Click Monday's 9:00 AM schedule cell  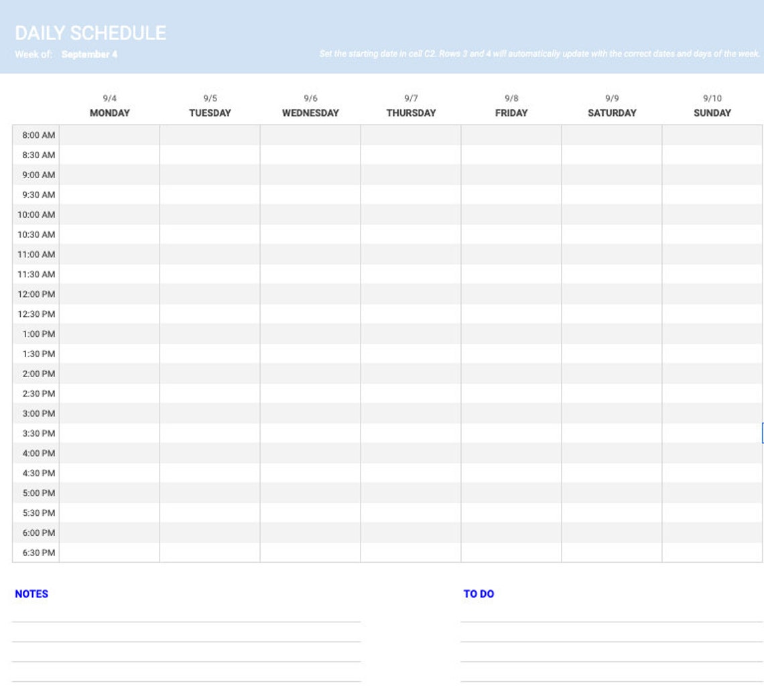tap(110, 175)
